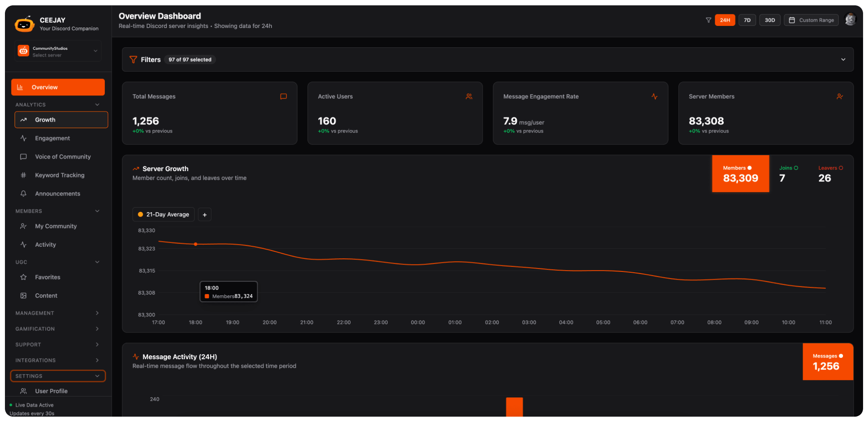Click the Content image icon
Screen dimensions: 868x422
tap(23, 296)
